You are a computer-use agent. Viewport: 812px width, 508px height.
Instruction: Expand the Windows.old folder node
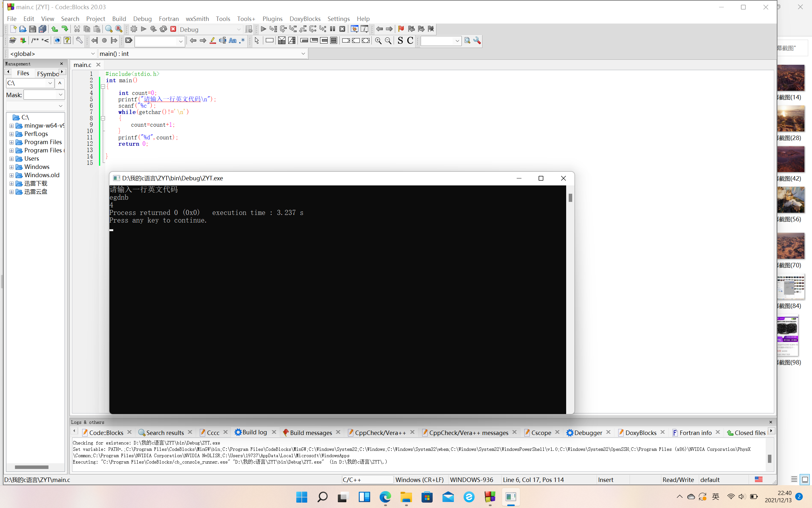pyautogui.click(x=11, y=175)
